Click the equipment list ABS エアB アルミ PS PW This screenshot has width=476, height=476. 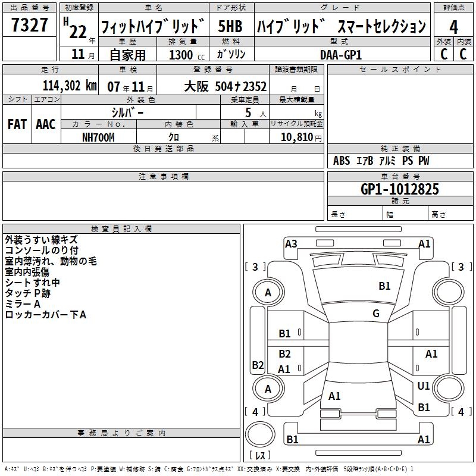(381, 160)
